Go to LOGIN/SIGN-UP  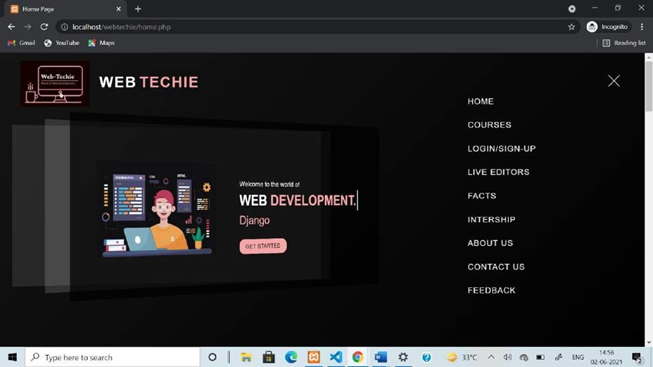(x=501, y=148)
